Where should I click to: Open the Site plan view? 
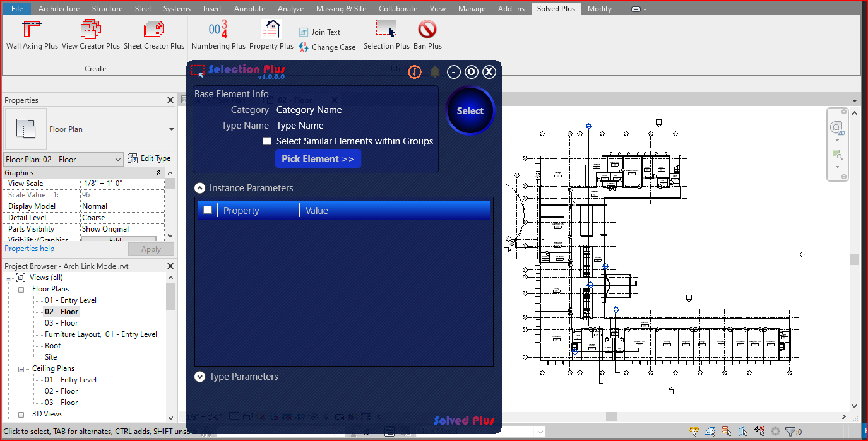51,357
